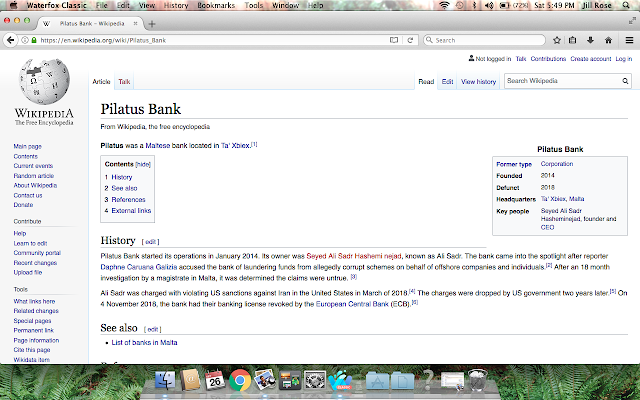This screenshot has width=640, height=400.
Task: Open the Applications folder in dock
Action: 378,380
